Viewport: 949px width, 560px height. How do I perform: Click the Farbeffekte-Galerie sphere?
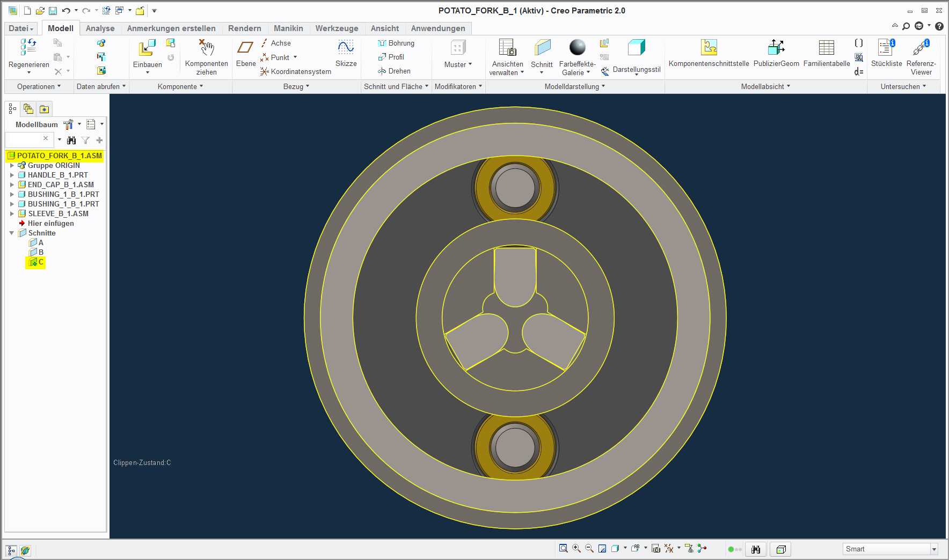pos(578,47)
